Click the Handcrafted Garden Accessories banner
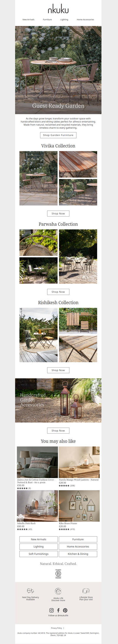Viewport: 118px width, 644px height. (58, 400)
